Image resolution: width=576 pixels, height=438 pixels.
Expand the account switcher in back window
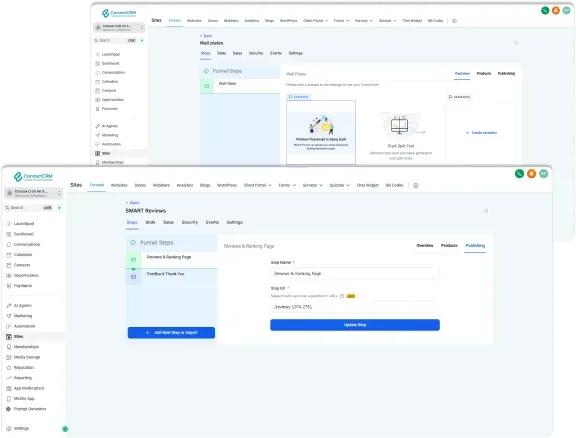coord(142,28)
